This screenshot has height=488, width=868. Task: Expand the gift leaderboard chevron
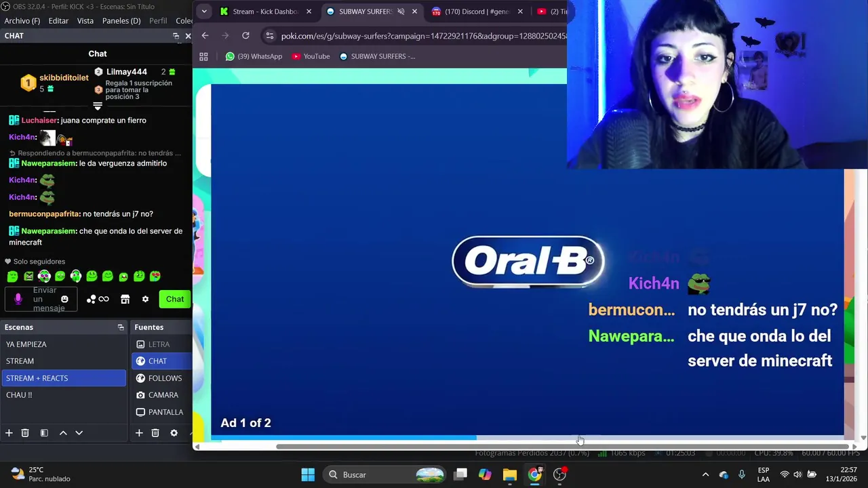[98, 106]
